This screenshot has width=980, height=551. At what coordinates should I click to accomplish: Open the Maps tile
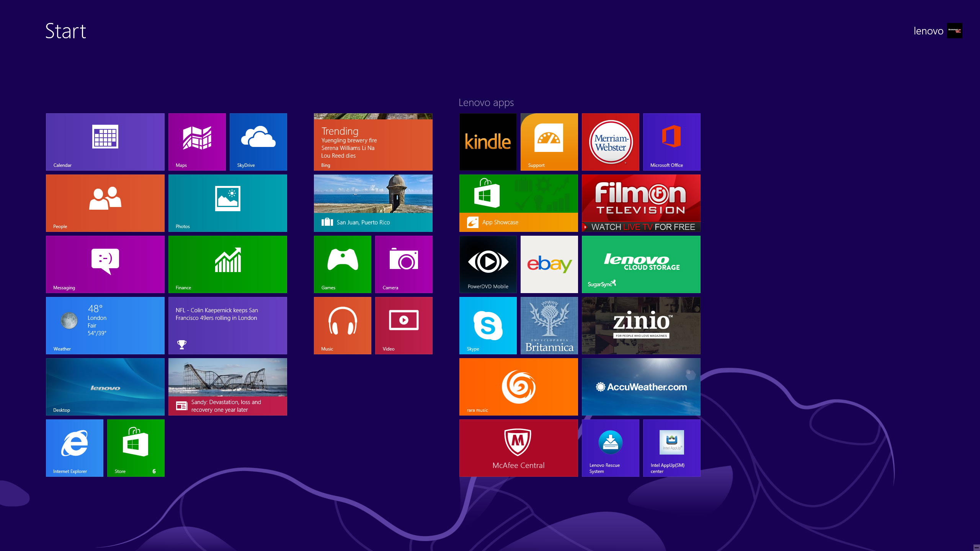point(197,142)
